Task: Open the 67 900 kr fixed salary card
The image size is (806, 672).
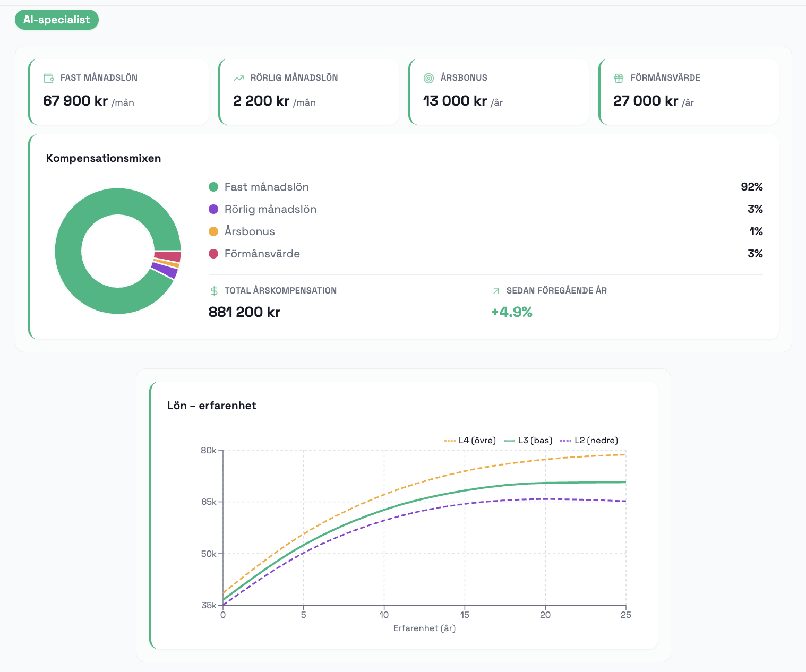Action: [x=119, y=92]
